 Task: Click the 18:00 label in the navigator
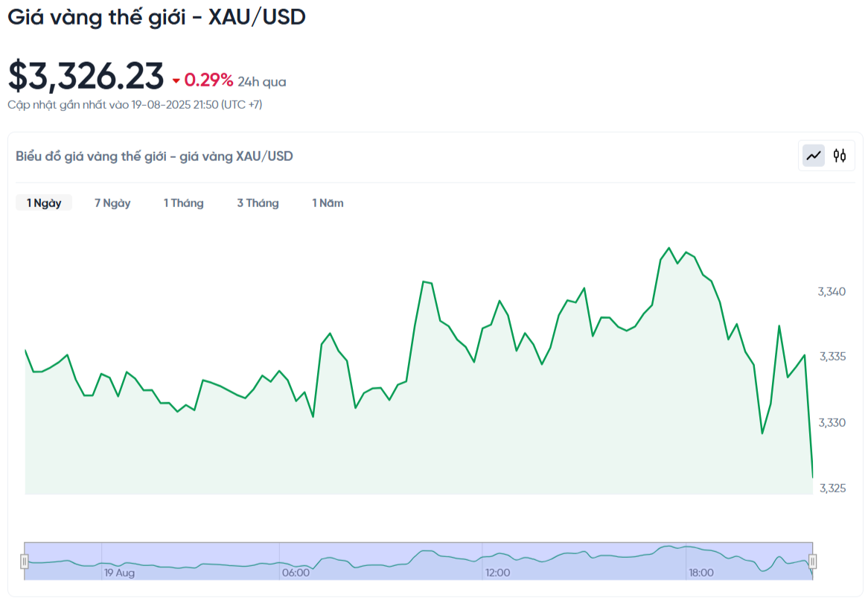tap(701, 573)
